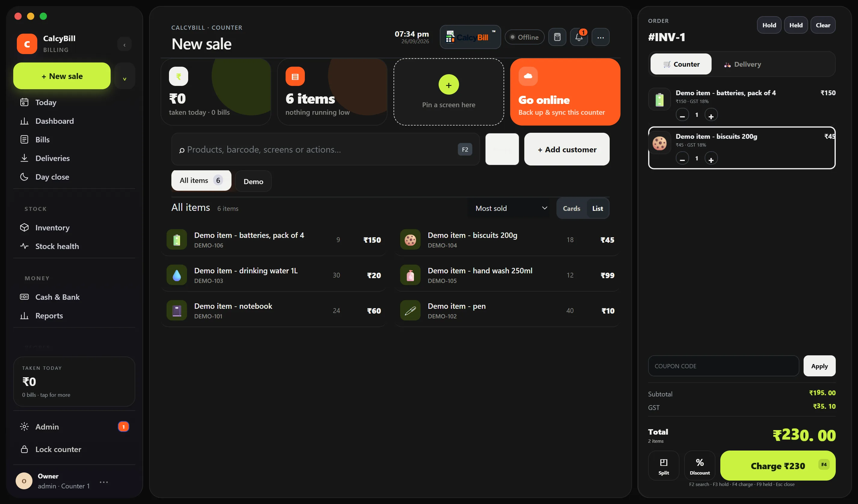The height and width of the screenshot is (504, 858).
Task: Open Split payment option
Action: tap(663, 465)
